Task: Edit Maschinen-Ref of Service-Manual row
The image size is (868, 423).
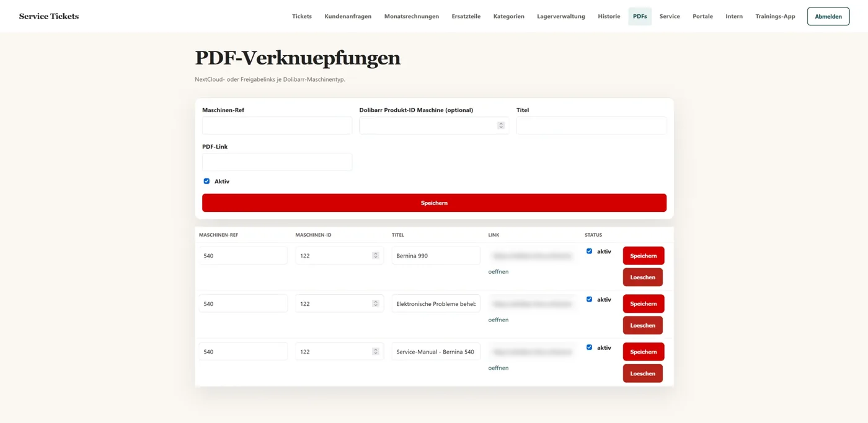Action: pyautogui.click(x=243, y=351)
